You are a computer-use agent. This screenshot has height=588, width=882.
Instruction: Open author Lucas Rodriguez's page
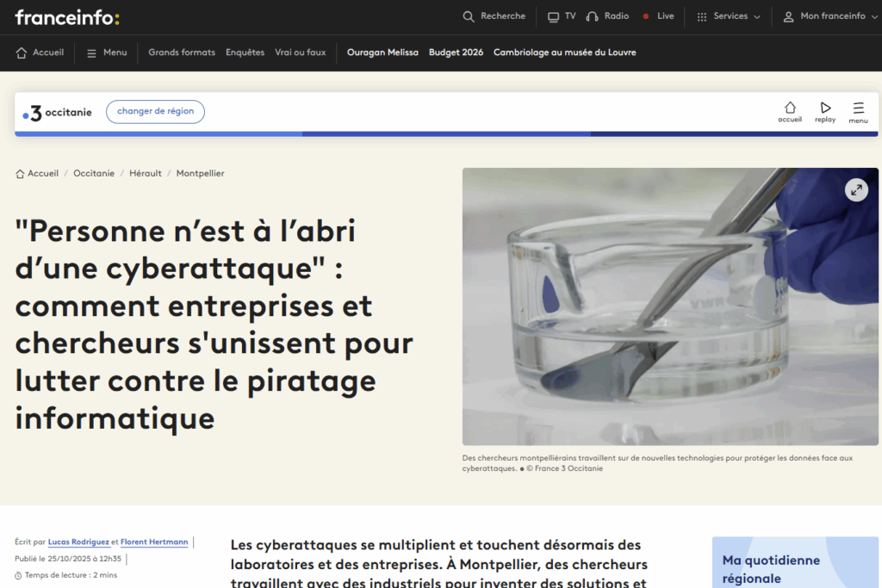(x=78, y=542)
